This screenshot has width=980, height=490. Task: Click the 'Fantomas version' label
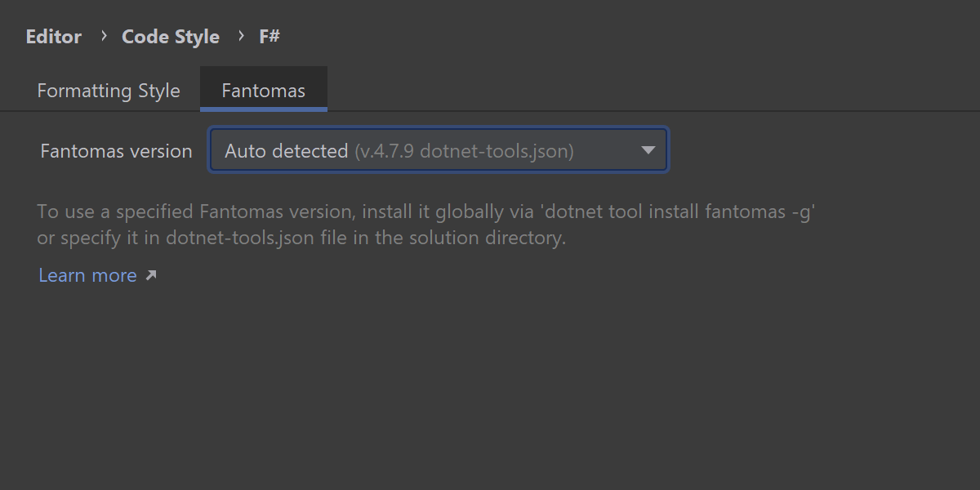point(116,151)
